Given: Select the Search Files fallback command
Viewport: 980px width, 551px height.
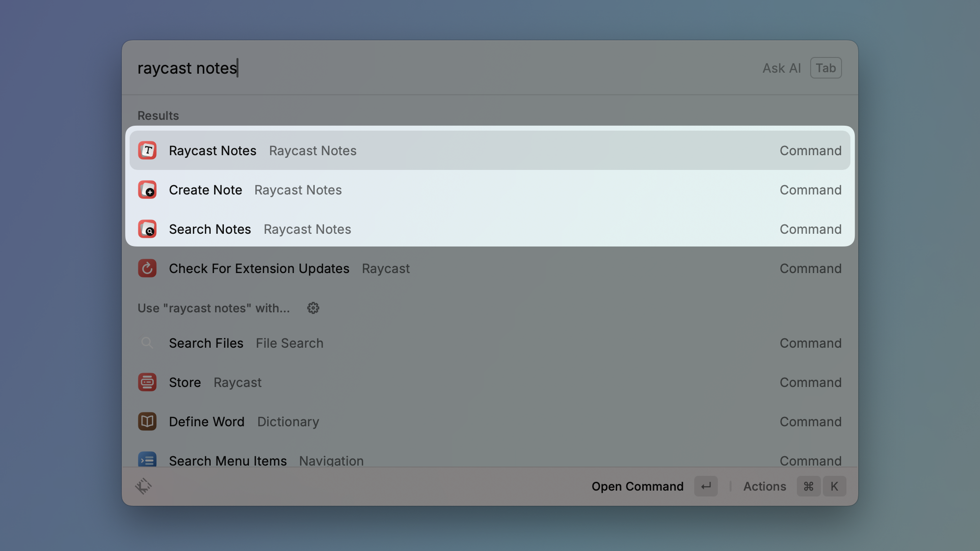Looking at the screenshot, I should (x=490, y=343).
